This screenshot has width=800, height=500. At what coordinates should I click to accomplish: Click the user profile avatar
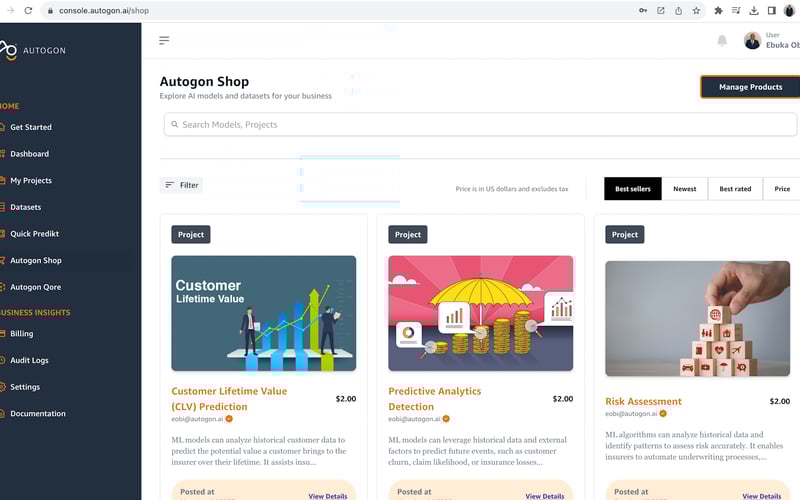pyautogui.click(x=752, y=40)
